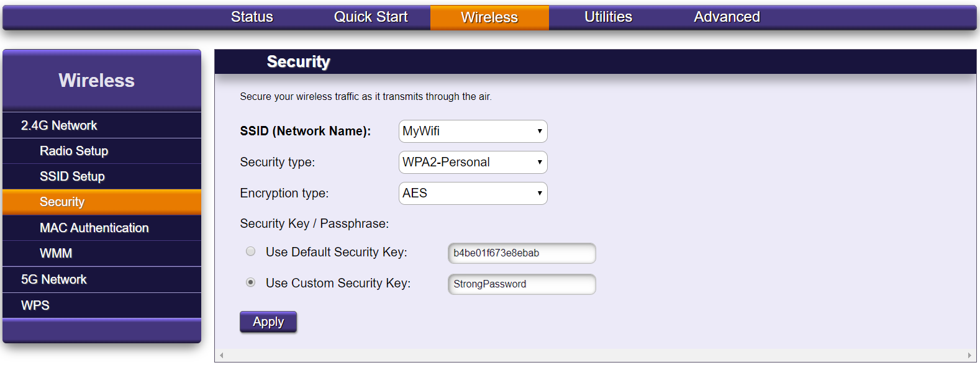Screen dimensions: 980x365
Task: Open Radio Setup in sidebar
Action: 74,151
